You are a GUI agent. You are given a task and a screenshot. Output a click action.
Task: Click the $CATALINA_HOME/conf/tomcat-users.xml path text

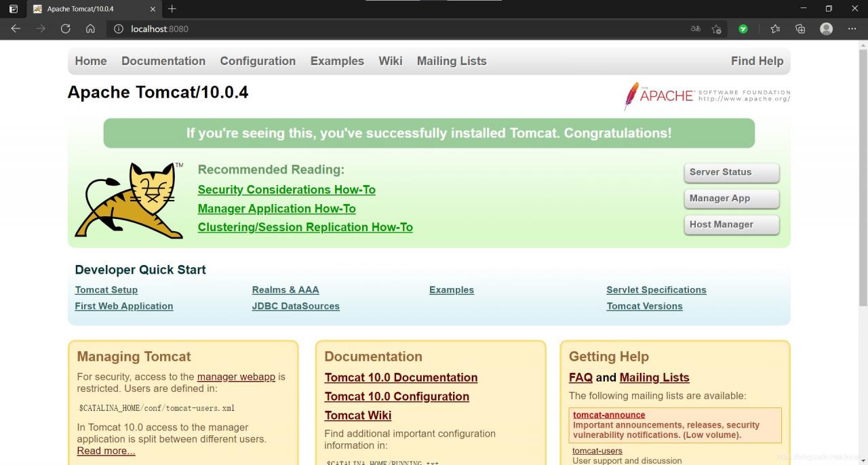pos(157,408)
